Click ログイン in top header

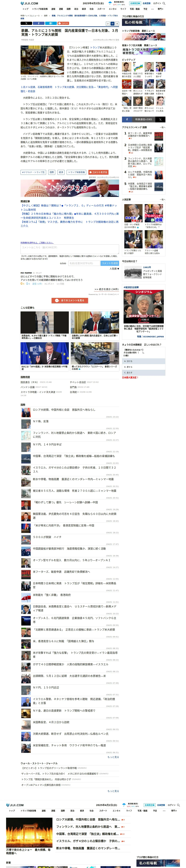[157, 3]
